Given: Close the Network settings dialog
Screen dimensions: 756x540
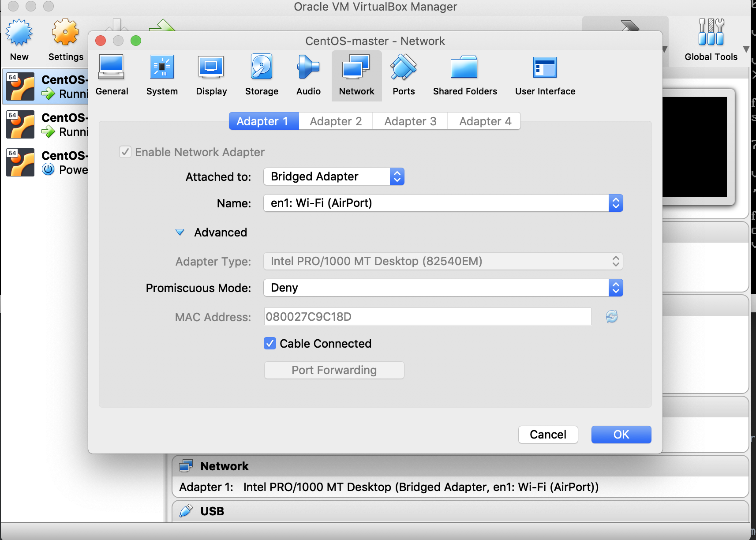Looking at the screenshot, I should pyautogui.click(x=101, y=41).
